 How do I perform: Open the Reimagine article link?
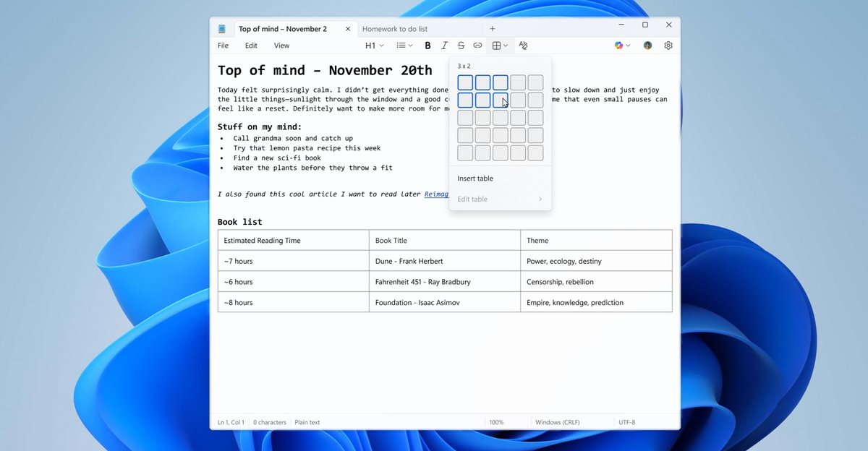[x=436, y=194]
